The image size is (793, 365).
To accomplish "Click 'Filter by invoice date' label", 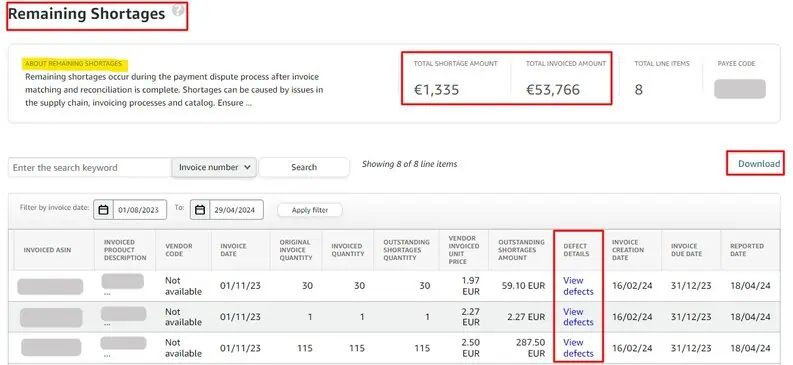I will click(x=55, y=207).
